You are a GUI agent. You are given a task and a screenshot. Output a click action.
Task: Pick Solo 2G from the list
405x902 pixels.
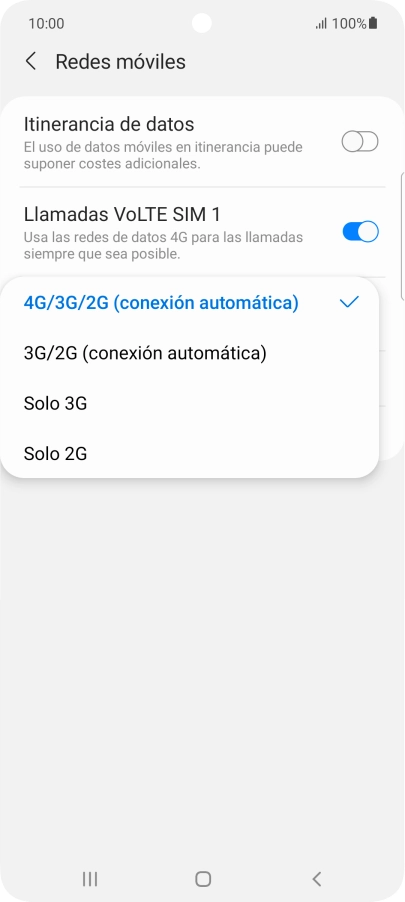190,454
